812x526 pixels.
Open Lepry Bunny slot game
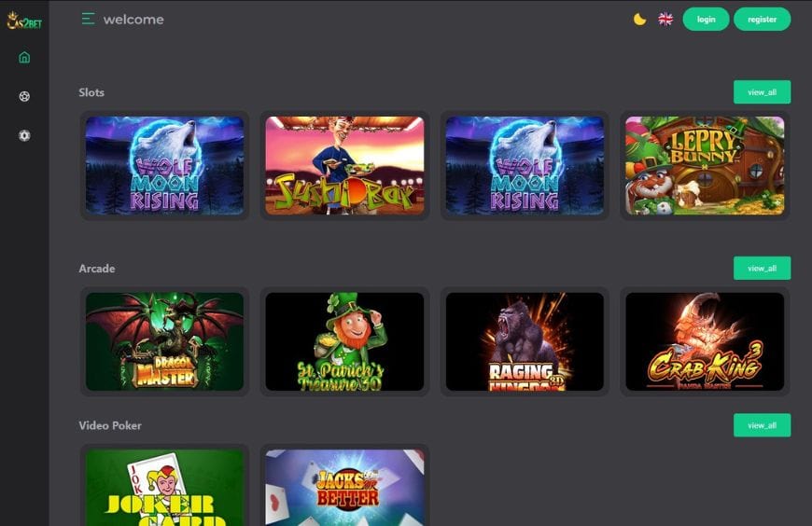tap(705, 165)
